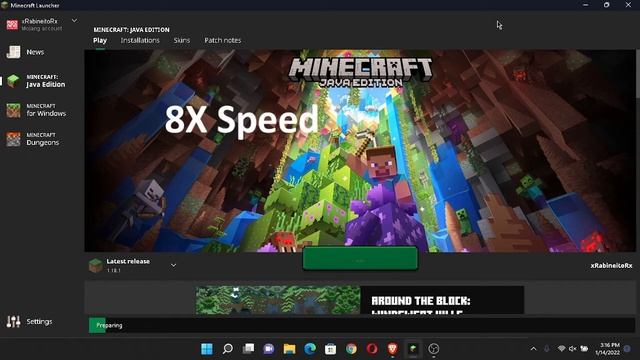
Task: Open the News section icon
Action: click(x=13, y=52)
